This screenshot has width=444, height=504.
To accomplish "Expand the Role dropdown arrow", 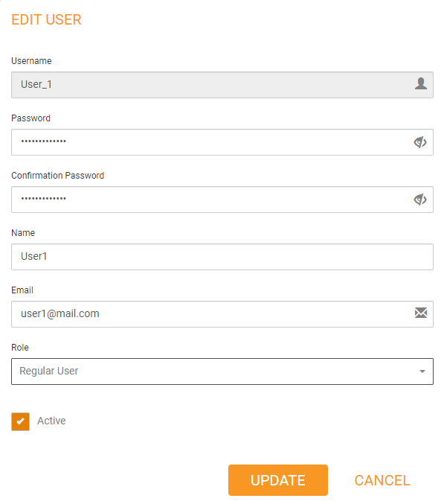I will click(422, 371).
